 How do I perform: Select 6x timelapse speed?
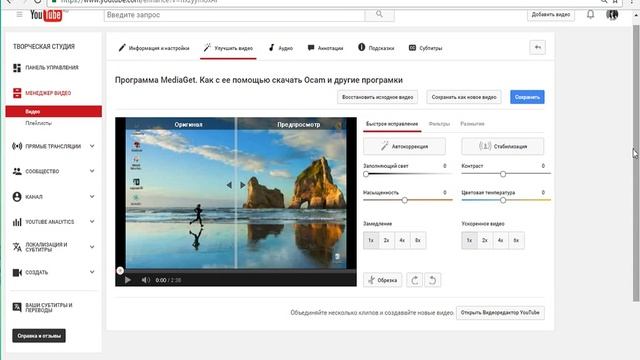516,240
